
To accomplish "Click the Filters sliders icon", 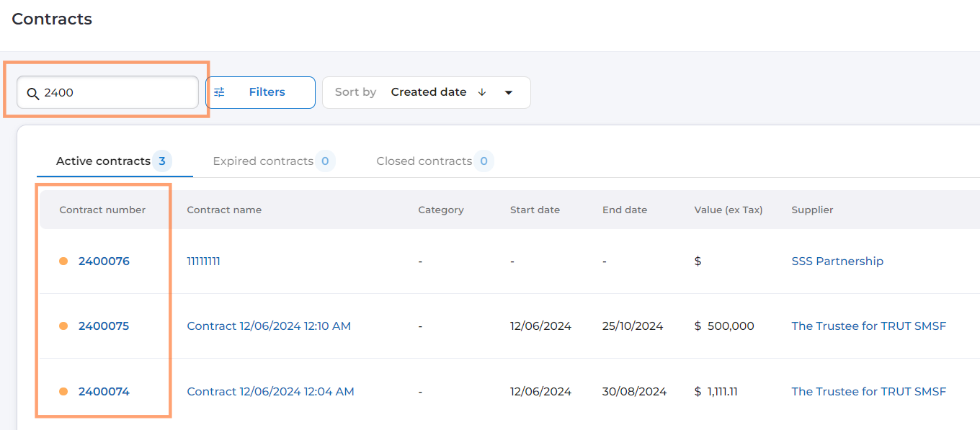I will [x=220, y=92].
